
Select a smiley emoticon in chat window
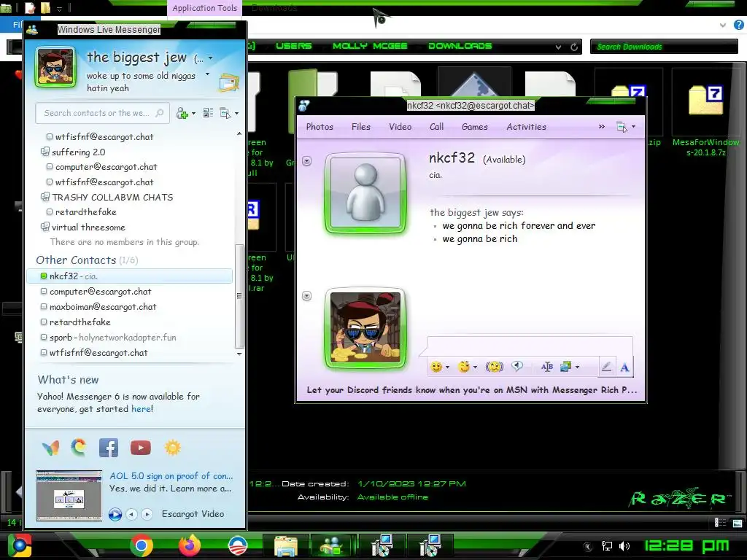pos(436,367)
